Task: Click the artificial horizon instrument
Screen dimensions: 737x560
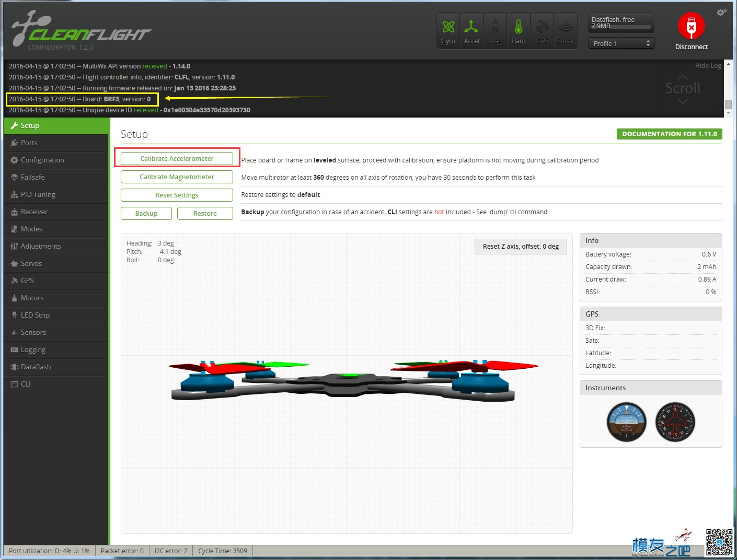Action: (626, 422)
